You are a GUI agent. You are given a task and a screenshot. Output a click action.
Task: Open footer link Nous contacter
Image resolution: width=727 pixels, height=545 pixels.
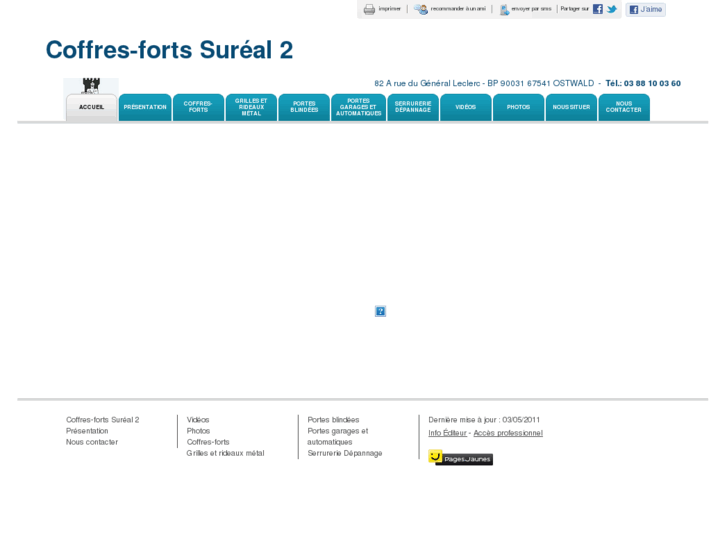pyautogui.click(x=92, y=442)
